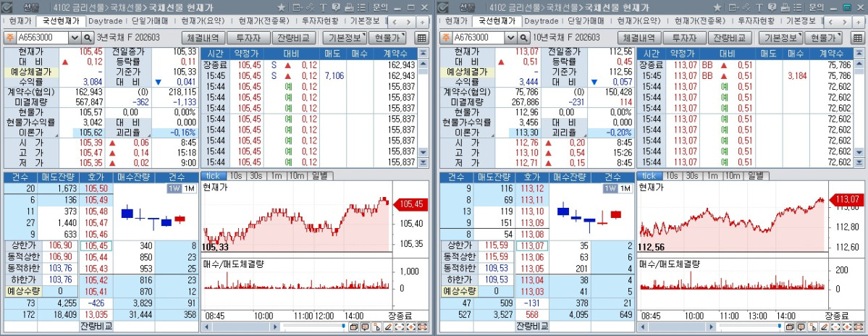Show next tabs with right arrow in 3년국채 window
Image resolution: width=868 pixels, height=336 pixels.
(x=408, y=22)
